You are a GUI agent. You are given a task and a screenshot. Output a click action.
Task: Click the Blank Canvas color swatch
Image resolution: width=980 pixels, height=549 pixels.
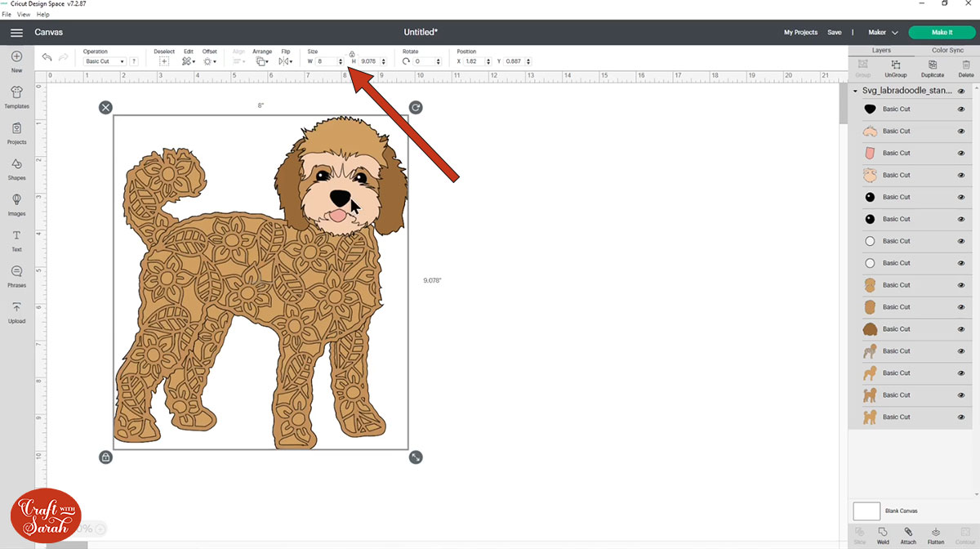(x=866, y=511)
